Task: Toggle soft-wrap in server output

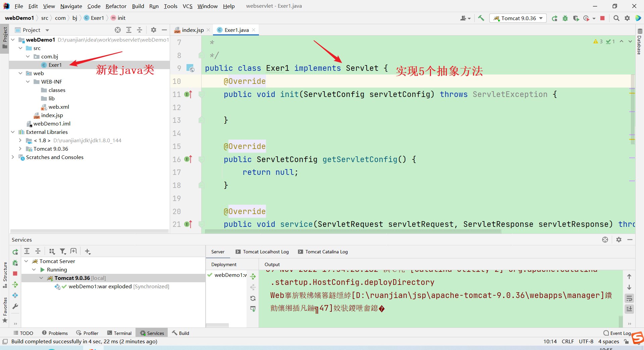Action: (629, 298)
